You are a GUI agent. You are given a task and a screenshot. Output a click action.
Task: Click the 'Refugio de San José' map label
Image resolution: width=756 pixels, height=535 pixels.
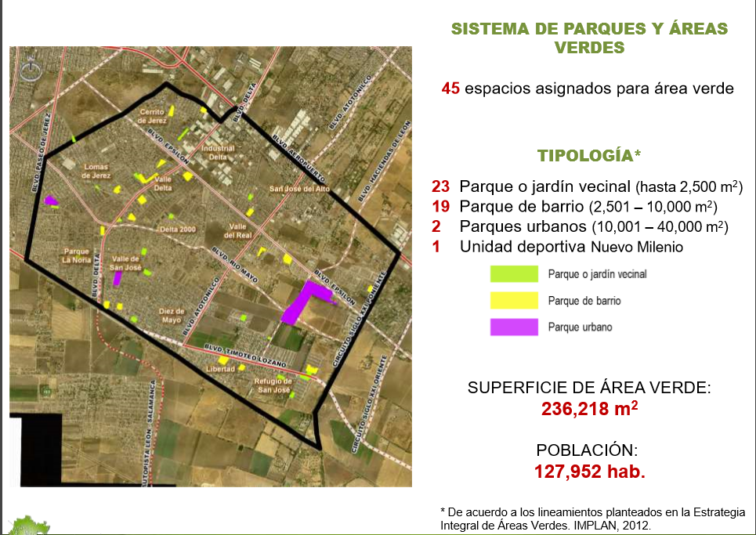click(x=273, y=385)
